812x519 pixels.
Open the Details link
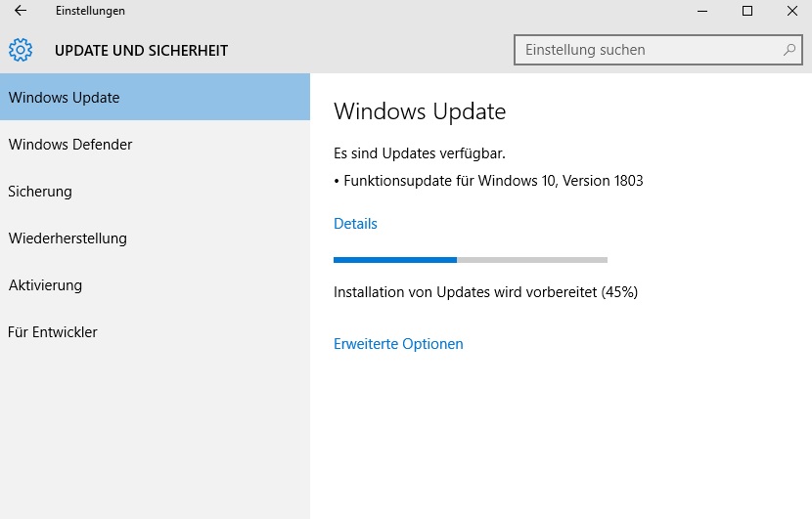tap(355, 224)
